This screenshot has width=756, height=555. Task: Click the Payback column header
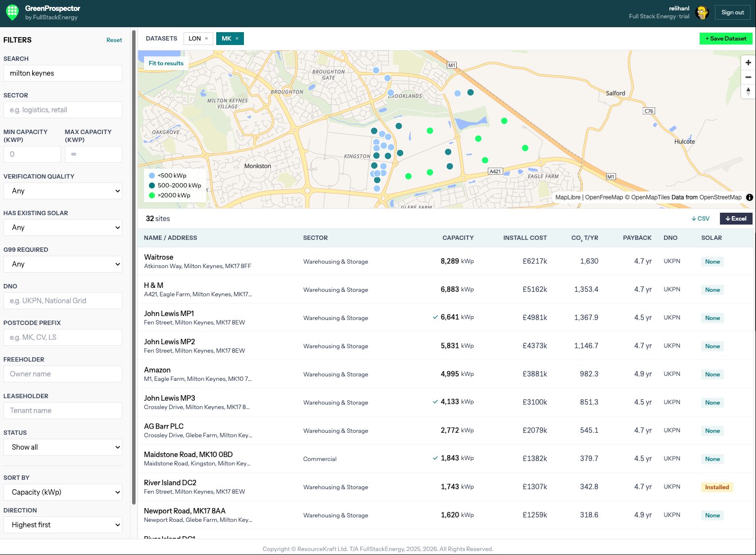click(637, 238)
